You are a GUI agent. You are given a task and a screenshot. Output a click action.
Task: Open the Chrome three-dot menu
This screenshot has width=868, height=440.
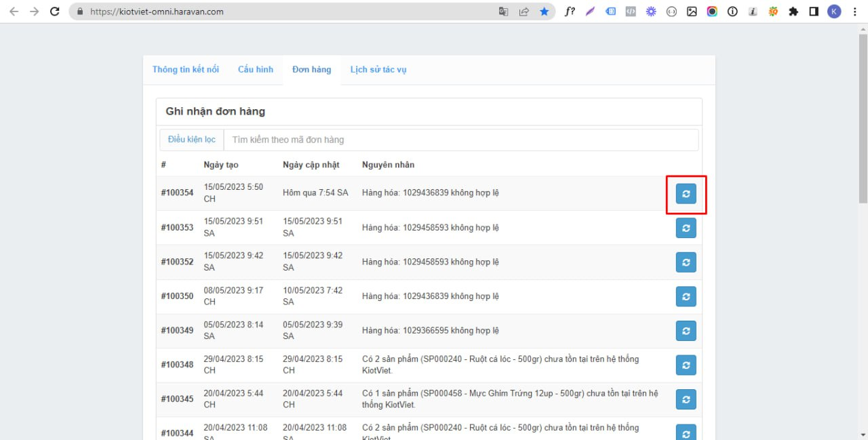pos(854,12)
